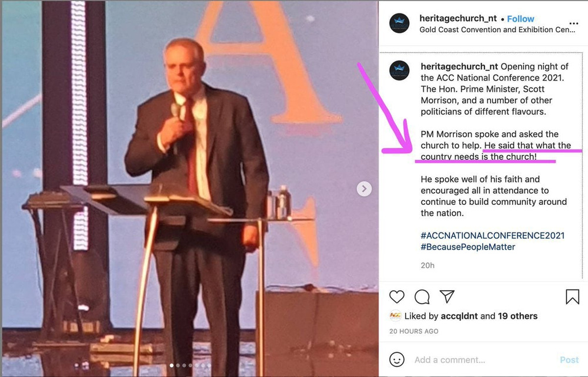Image resolution: width=588 pixels, height=377 pixels.
Task: Select the first carousel indicator dot
Action: click(172, 365)
